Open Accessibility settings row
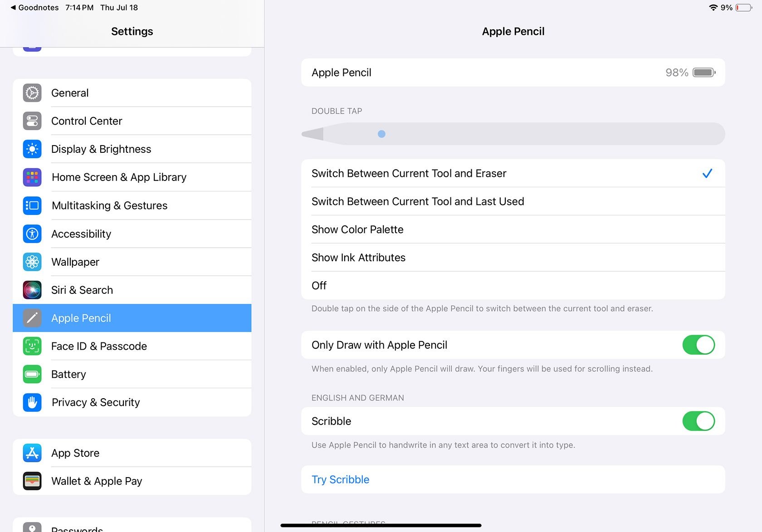762x532 pixels. (132, 234)
